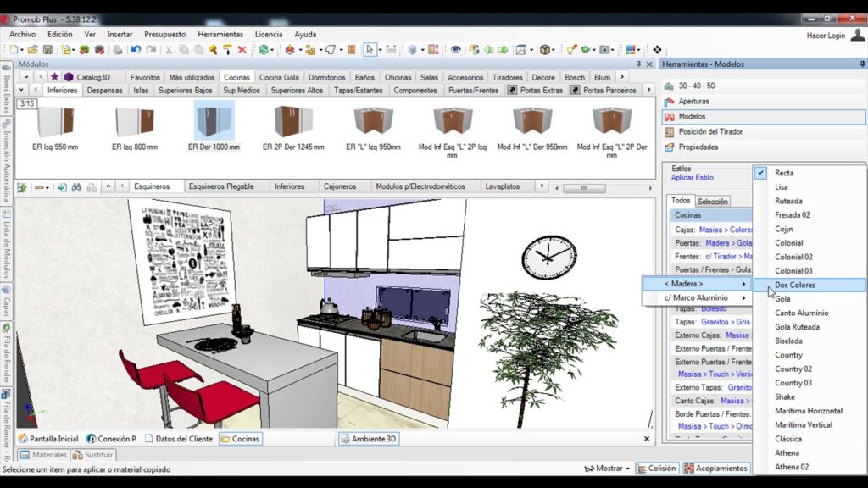The height and width of the screenshot is (488, 868).
Task: Toggle the Colisión option in status bar
Action: coord(657,469)
